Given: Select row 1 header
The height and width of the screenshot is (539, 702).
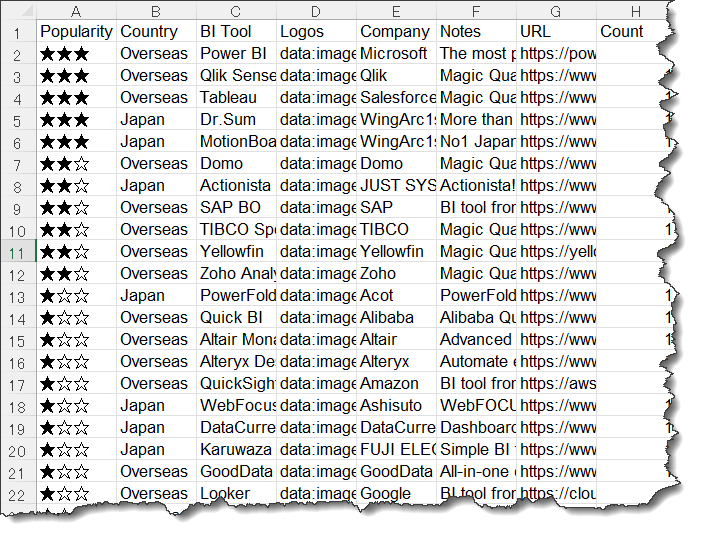Looking at the screenshot, I should coord(19,32).
